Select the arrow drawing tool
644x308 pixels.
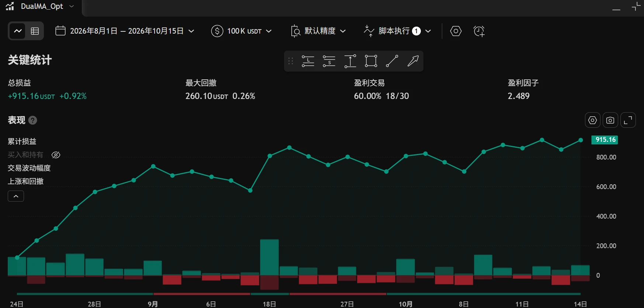413,61
